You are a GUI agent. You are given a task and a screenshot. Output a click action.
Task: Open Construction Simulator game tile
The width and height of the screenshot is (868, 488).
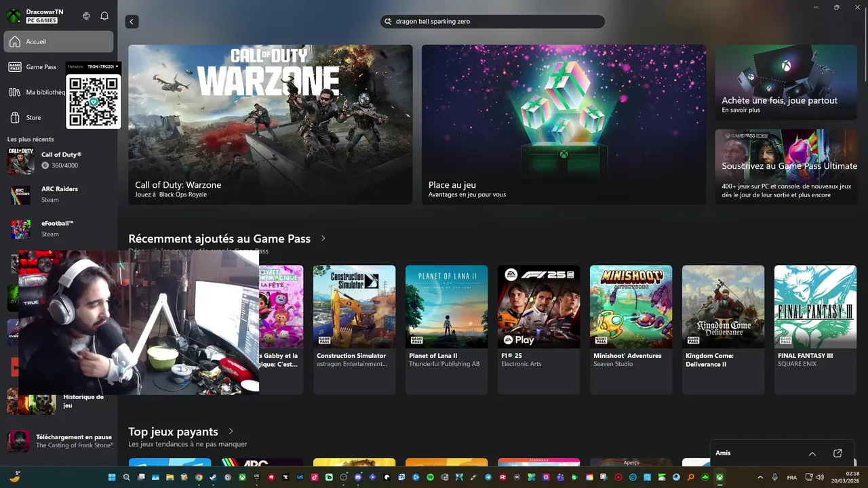(x=354, y=329)
